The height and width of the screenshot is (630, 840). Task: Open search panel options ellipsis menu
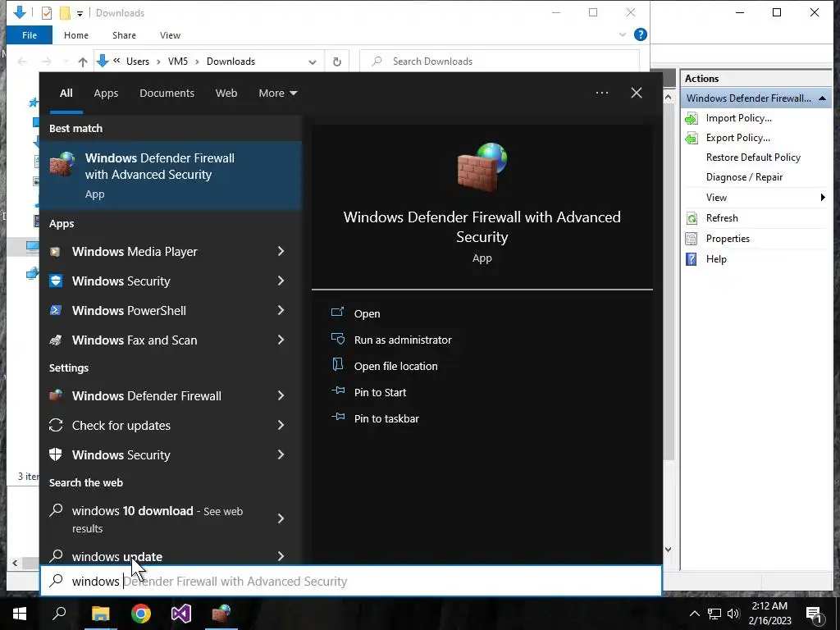[x=601, y=93]
